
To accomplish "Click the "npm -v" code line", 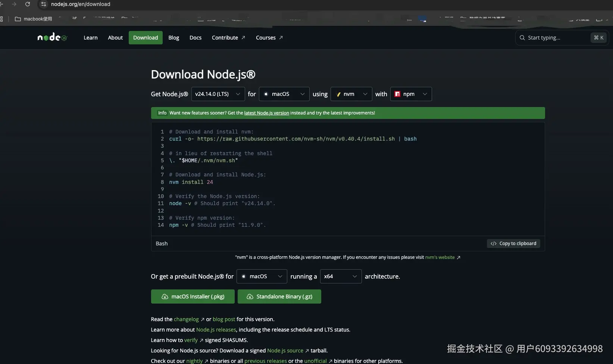I will point(218,225).
